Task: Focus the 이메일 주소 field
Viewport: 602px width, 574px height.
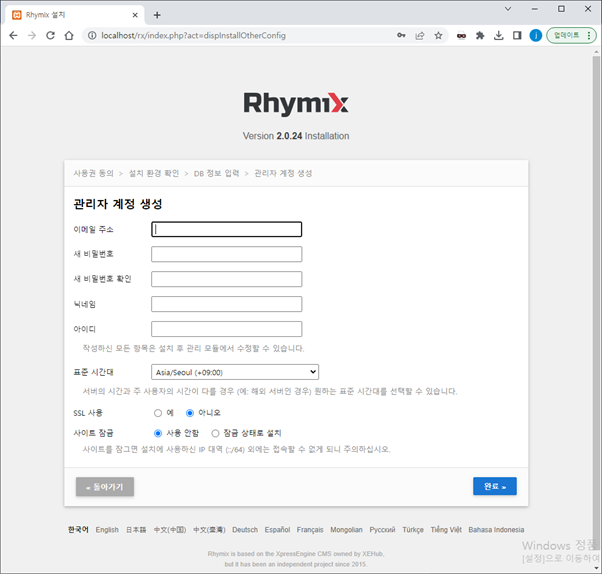Action: 227,229
